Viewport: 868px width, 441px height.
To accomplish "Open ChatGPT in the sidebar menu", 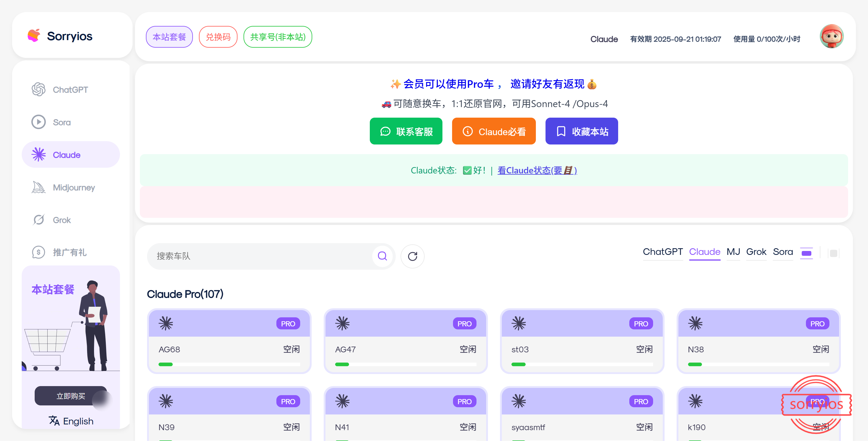I will click(71, 89).
